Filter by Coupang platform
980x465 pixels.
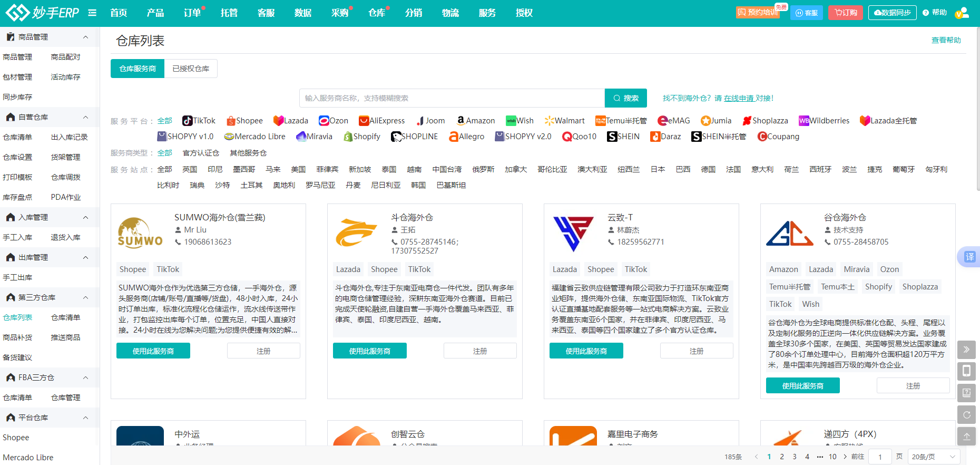point(778,137)
